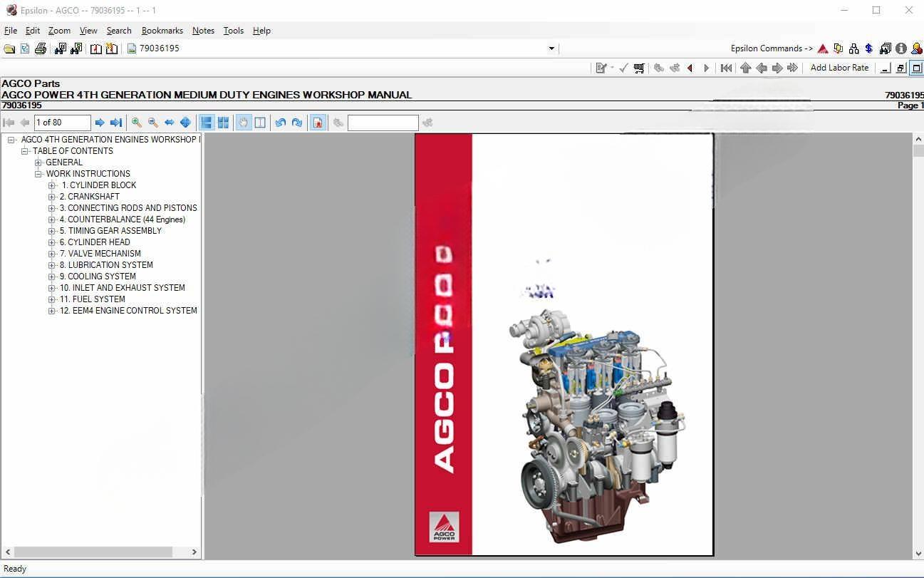Select 7. VALVE MECHANISM in the tree
The height and width of the screenshot is (578, 924).
pyautogui.click(x=100, y=254)
